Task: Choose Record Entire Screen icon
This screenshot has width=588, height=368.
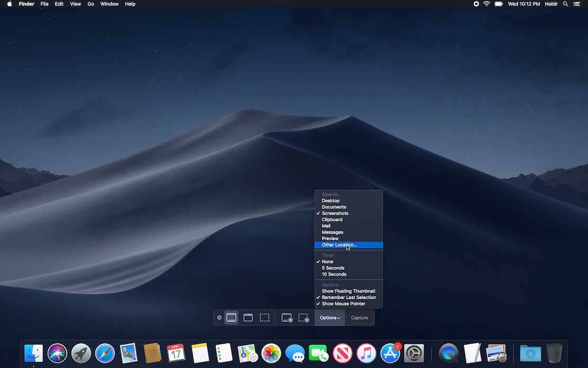Action: click(287, 318)
